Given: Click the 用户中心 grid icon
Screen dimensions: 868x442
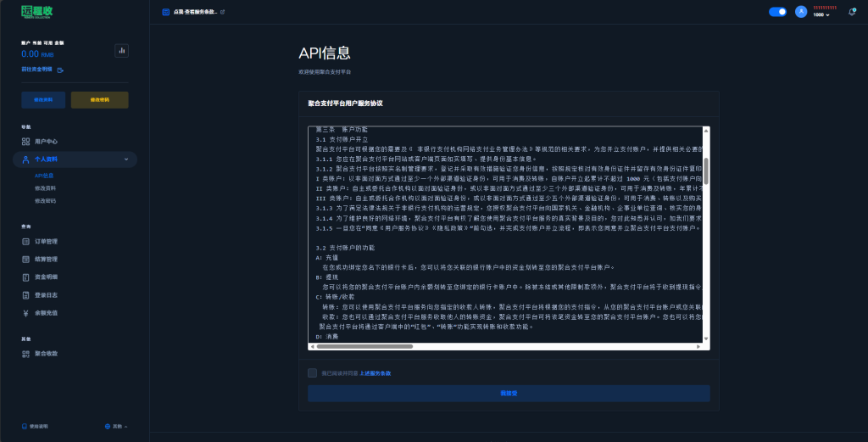Looking at the screenshot, I should [25, 141].
